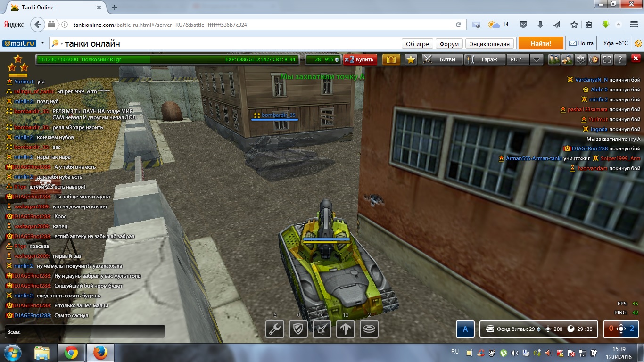Show bookmarks list icon
Image resolution: width=644 pixels, height=362 pixels.
pos(589,25)
